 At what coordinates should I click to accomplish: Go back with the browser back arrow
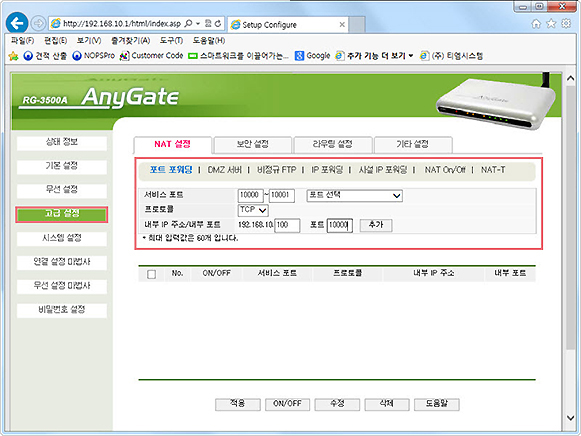click(17, 23)
